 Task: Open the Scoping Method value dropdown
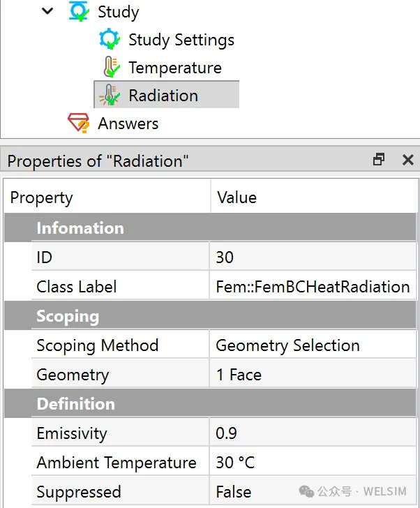(313, 345)
